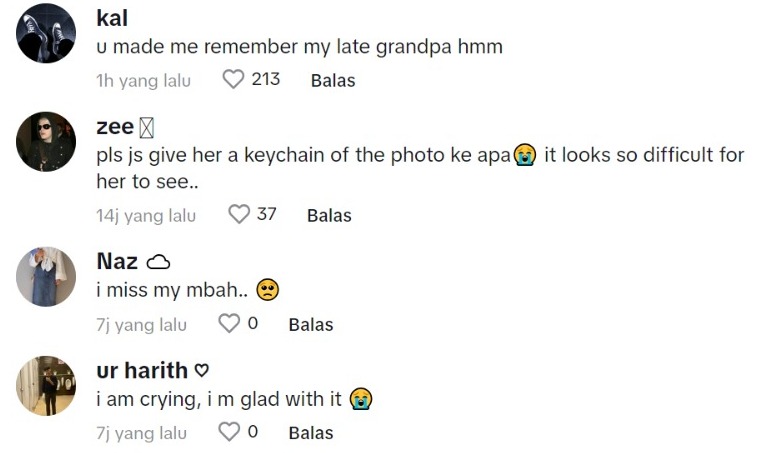Like Naz's "i miss my mbah" comment

(229, 323)
